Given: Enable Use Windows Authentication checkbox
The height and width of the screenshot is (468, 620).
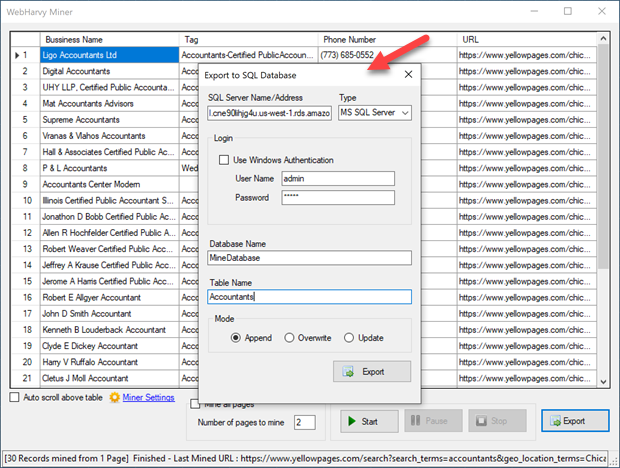Looking at the screenshot, I should click(224, 160).
